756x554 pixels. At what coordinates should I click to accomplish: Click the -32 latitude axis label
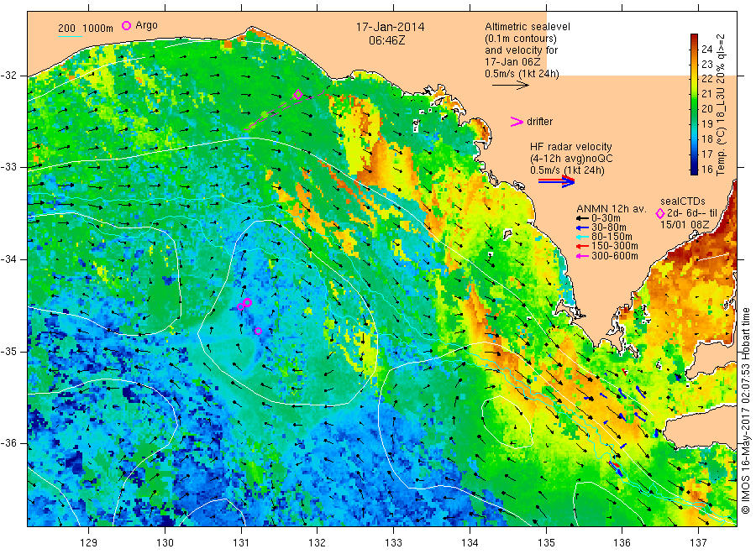pyautogui.click(x=9, y=76)
